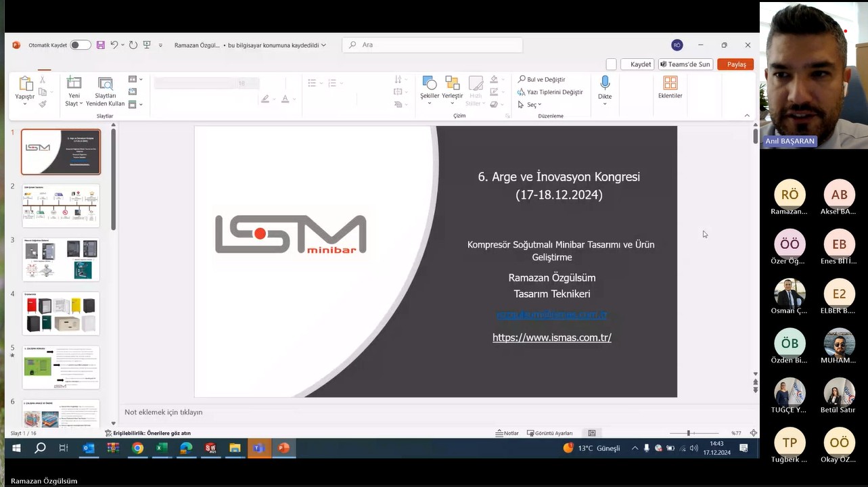Expand the file save location dropdown in title

tap(323, 45)
